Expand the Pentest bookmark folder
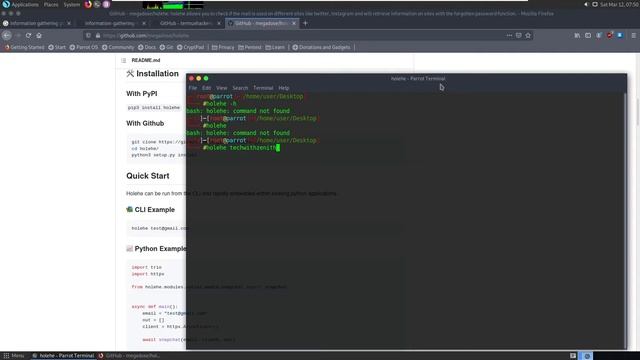The image size is (640, 360). tap(249, 47)
